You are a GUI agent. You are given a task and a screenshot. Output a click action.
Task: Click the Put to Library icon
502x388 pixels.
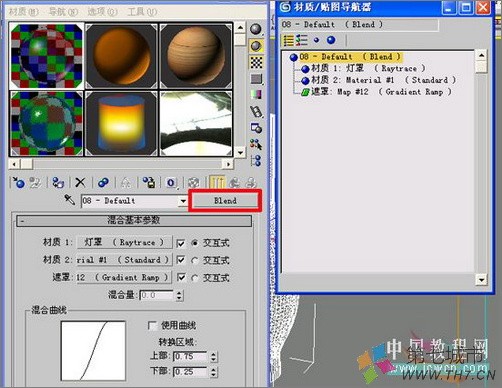(149, 182)
